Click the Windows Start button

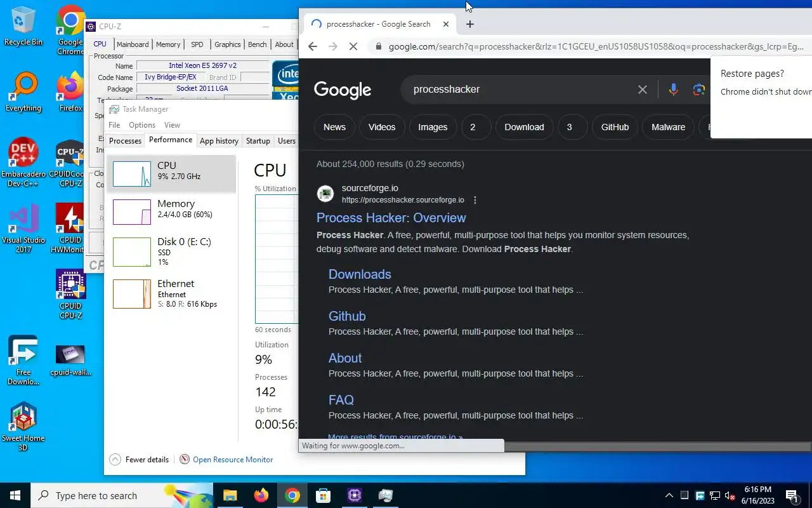15,495
